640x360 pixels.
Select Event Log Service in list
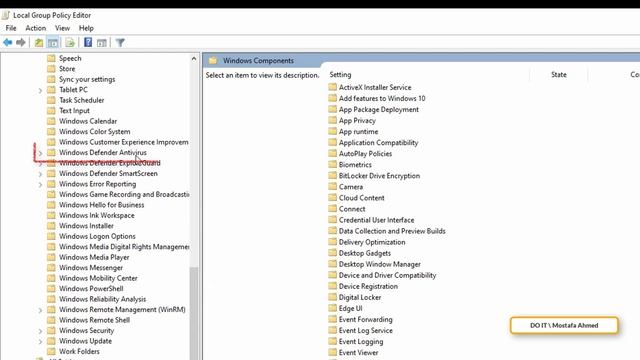tap(365, 330)
